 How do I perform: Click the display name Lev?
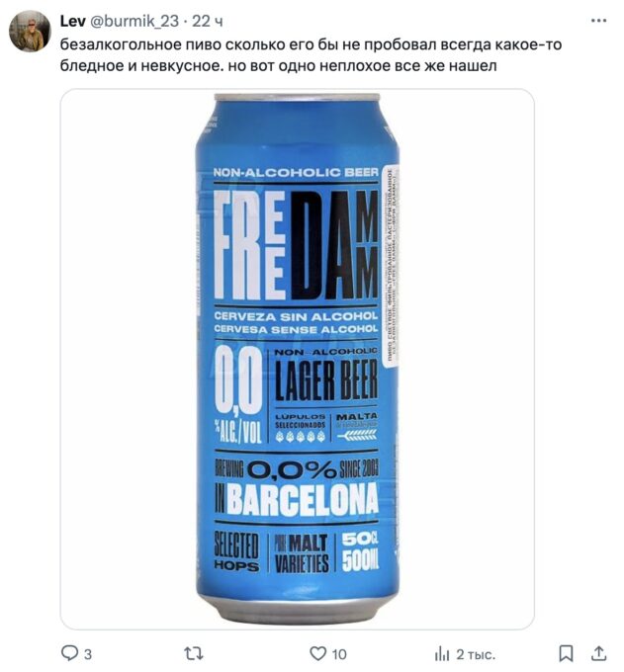click(x=72, y=21)
